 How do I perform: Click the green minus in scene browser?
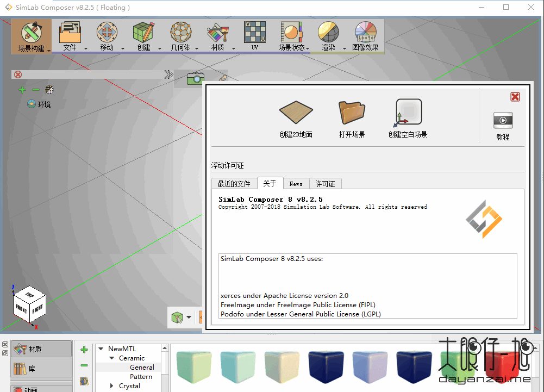pos(36,90)
